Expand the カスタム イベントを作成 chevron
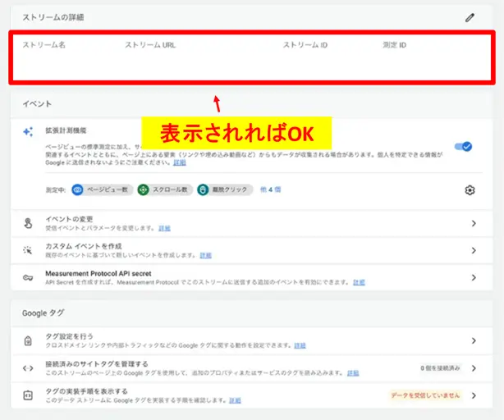 click(x=474, y=250)
